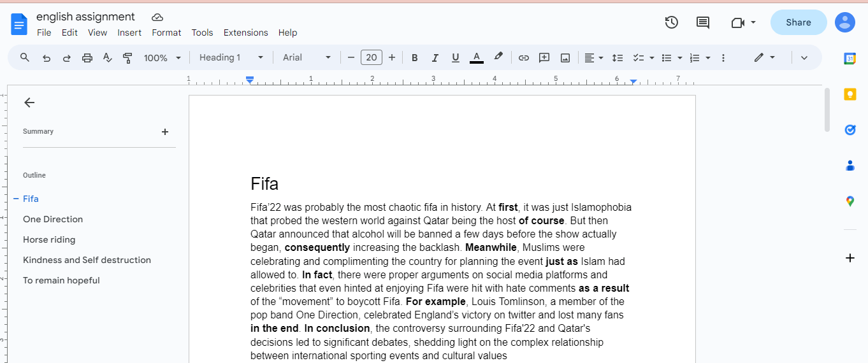Open the Help menu

pyautogui.click(x=287, y=32)
